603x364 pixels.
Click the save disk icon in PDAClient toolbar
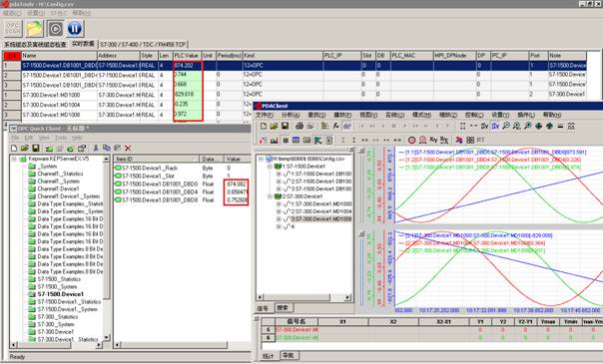point(285,126)
